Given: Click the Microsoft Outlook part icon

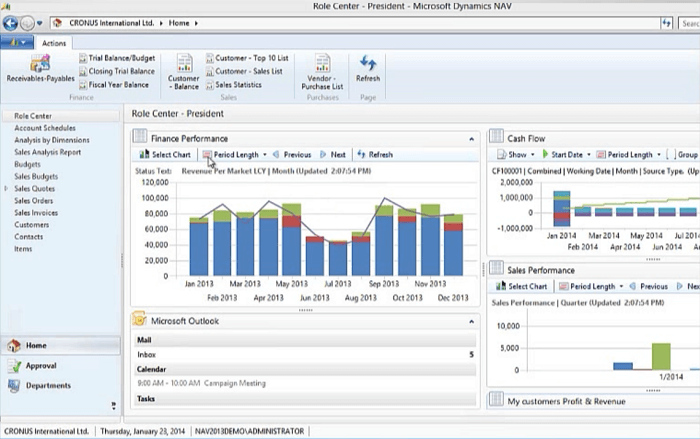Looking at the screenshot, I should click(139, 319).
